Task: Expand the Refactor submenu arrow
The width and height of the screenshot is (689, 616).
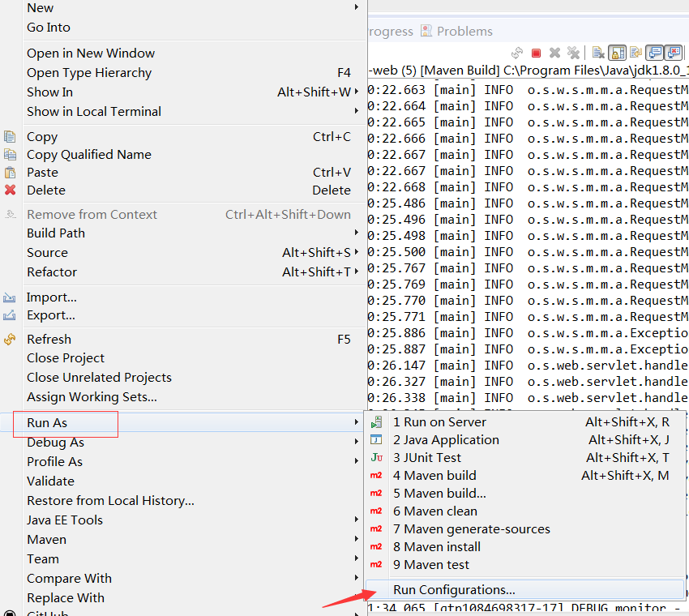Action: tap(357, 271)
